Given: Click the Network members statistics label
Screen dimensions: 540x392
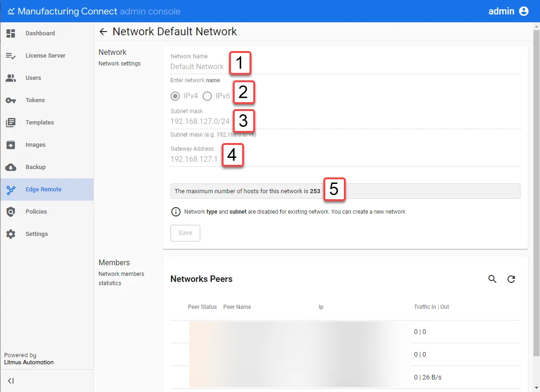Looking at the screenshot, I should (121, 278).
